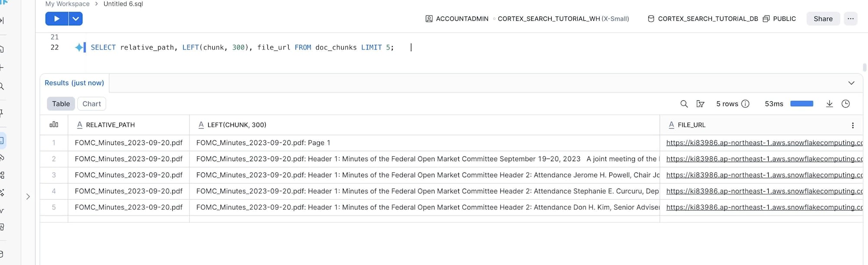Click the Share button
The image size is (868, 265).
pos(823,19)
